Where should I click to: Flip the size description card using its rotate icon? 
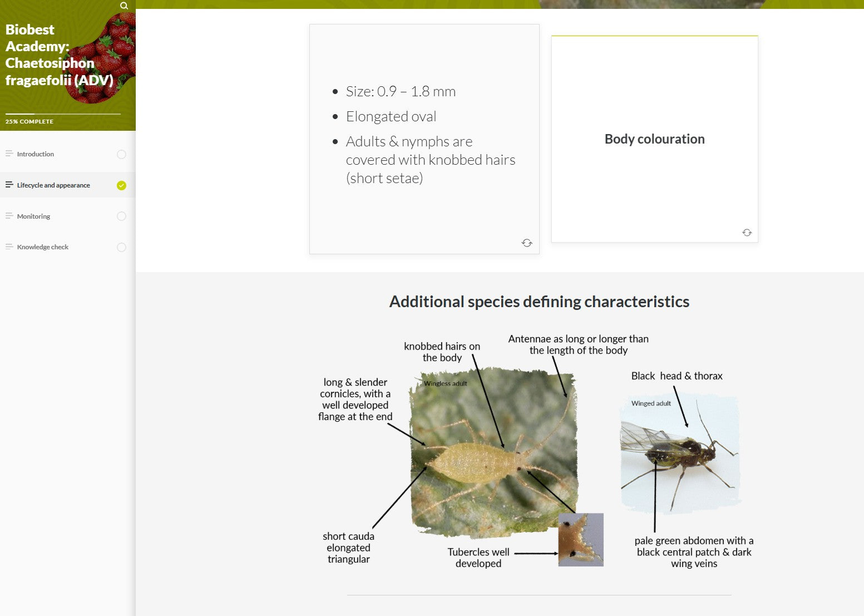click(x=527, y=243)
